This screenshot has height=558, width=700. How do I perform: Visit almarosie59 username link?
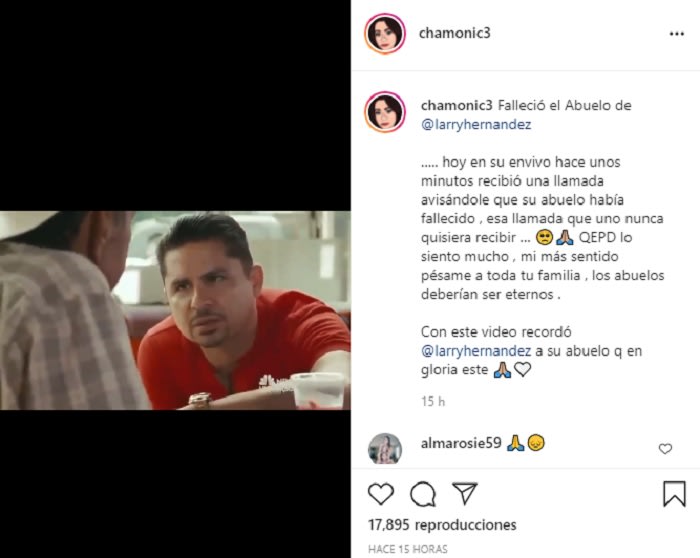[461, 443]
